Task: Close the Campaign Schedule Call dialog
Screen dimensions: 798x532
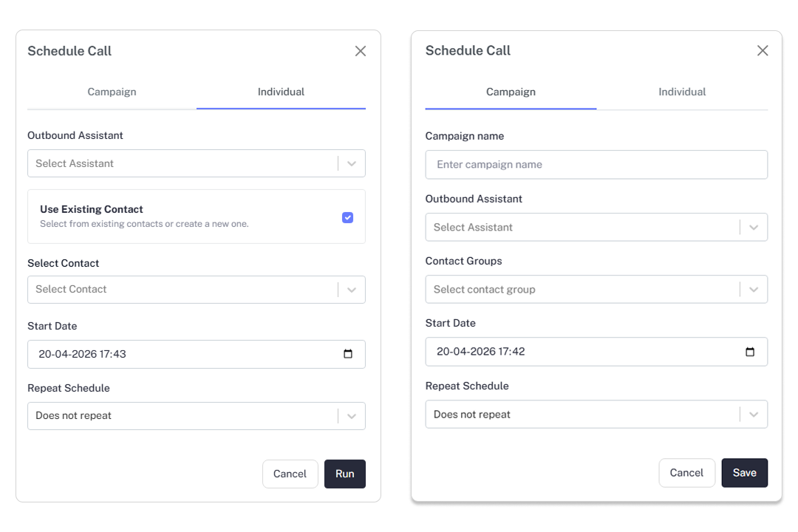Action: point(763,50)
